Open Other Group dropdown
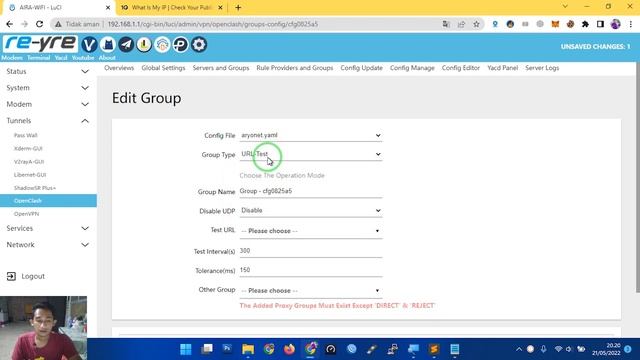Screen dimensions: 640x360 [311, 291]
